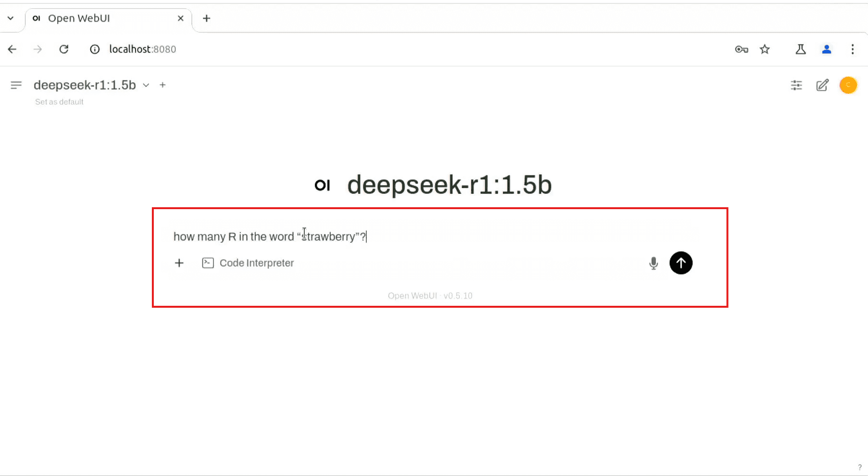The height and width of the screenshot is (476, 868).
Task: Open Chrome experiments flask icon
Action: pos(800,49)
